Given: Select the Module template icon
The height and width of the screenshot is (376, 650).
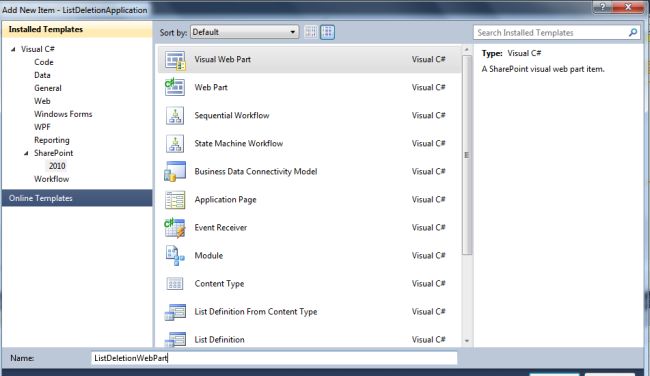Looking at the screenshot, I should [x=175, y=256].
